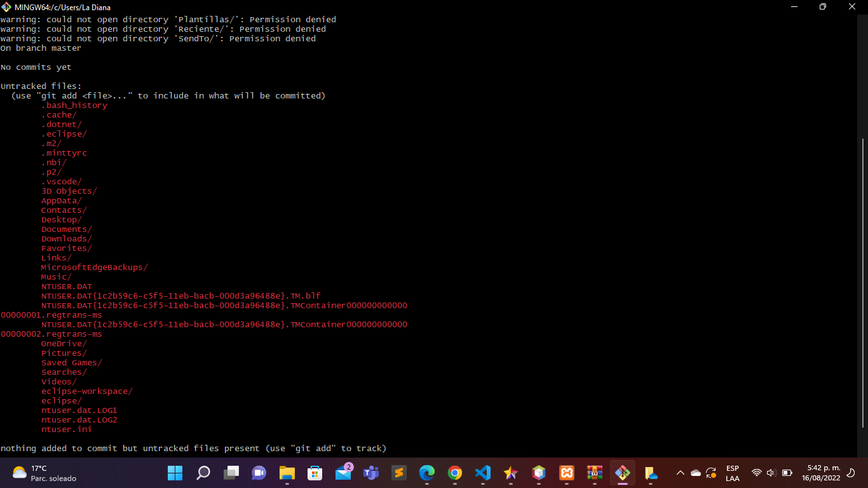The width and height of the screenshot is (868, 488).
Task: Click the terminal vertical scrollbar
Action: (863, 283)
